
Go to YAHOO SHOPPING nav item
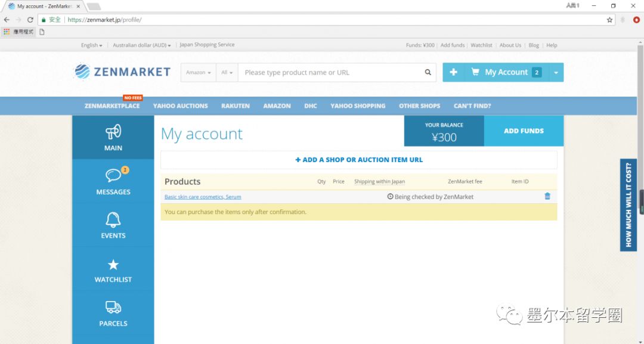[358, 106]
